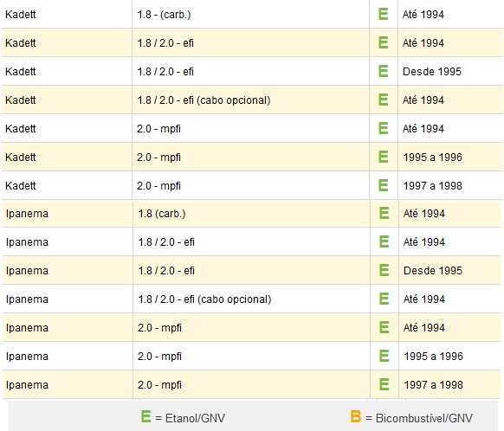The image size is (504, 431).
Task: Click '1.8 / 2.0 - efi' in Kadett Desde 1995 row
Action: [165, 72]
